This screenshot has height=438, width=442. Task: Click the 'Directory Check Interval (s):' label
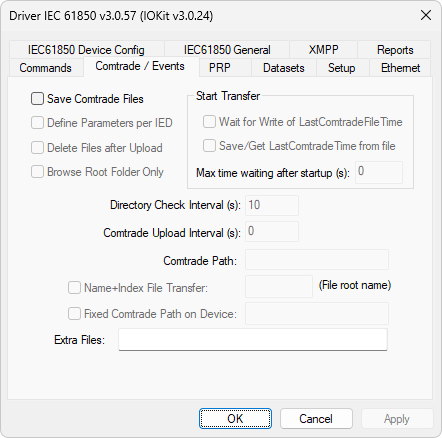point(175,205)
